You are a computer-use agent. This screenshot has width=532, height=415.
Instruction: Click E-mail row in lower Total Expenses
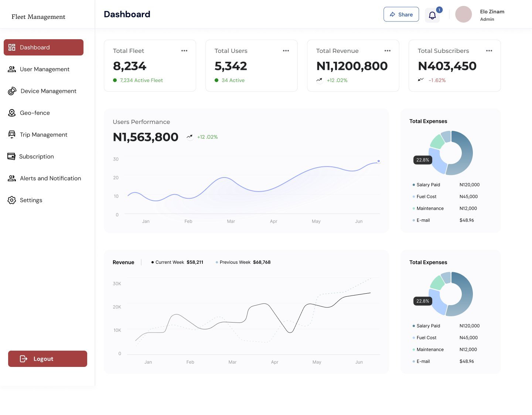point(443,361)
